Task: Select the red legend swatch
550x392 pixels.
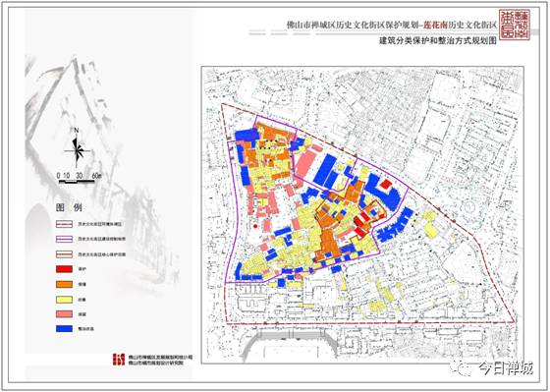Action: (x=64, y=269)
